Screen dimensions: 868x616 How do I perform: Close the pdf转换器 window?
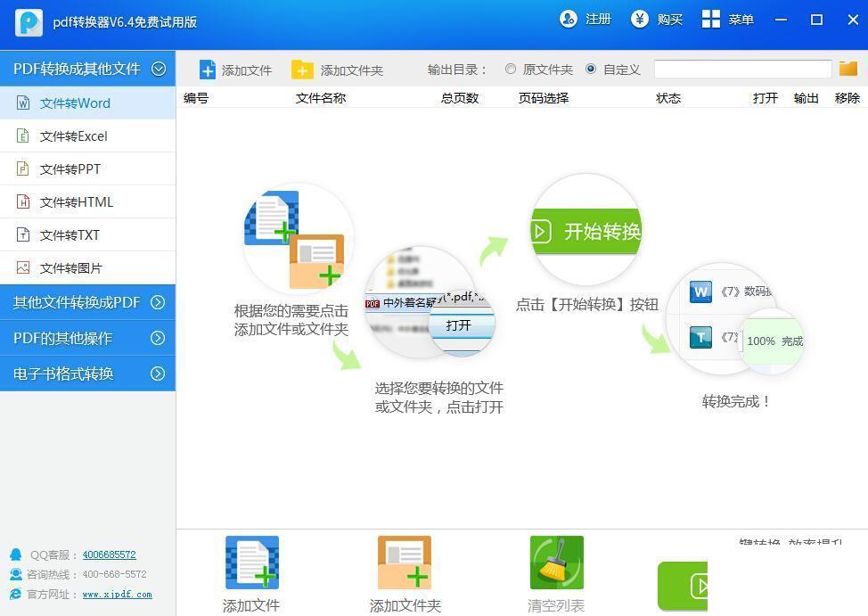point(853,20)
